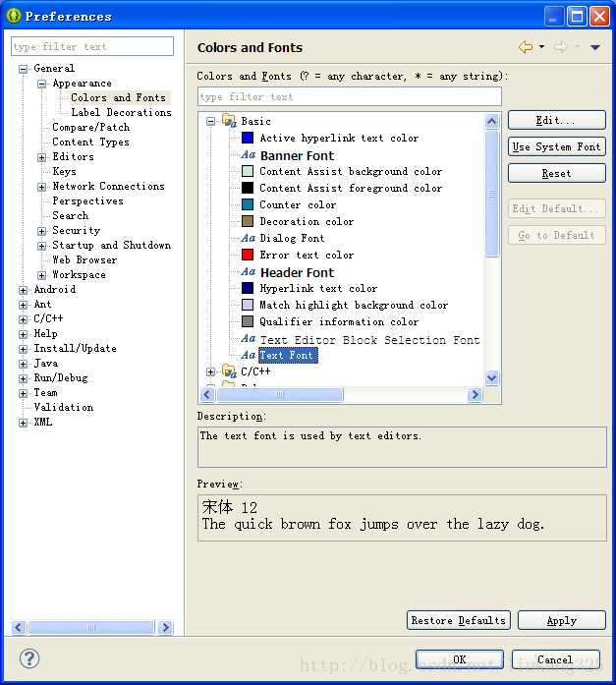The height and width of the screenshot is (685, 616).
Task: Collapse the Appearance tree node
Action: pyautogui.click(x=42, y=84)
